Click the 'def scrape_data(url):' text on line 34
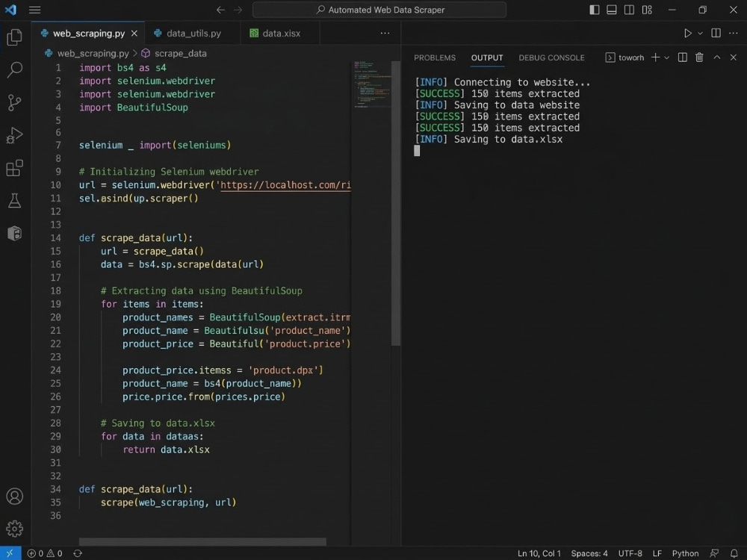Image resolution: width=747 pixels, height=560 pixels. 136,489
